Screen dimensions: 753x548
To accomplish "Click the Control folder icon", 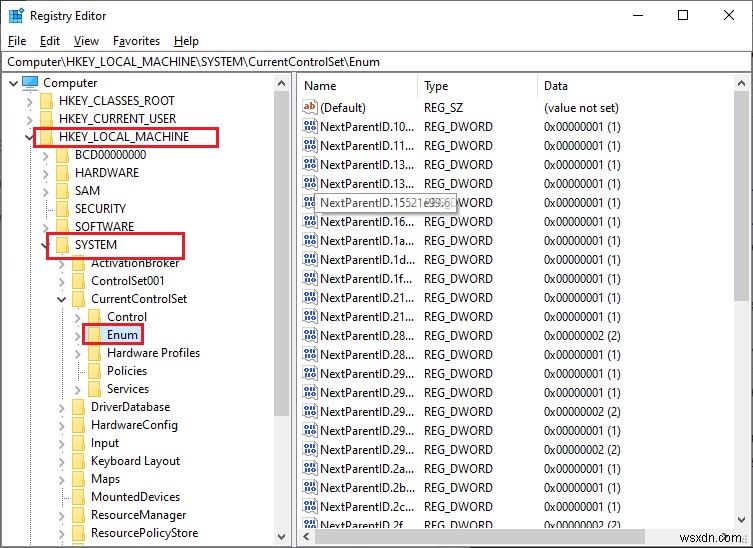I will (95, 317).
